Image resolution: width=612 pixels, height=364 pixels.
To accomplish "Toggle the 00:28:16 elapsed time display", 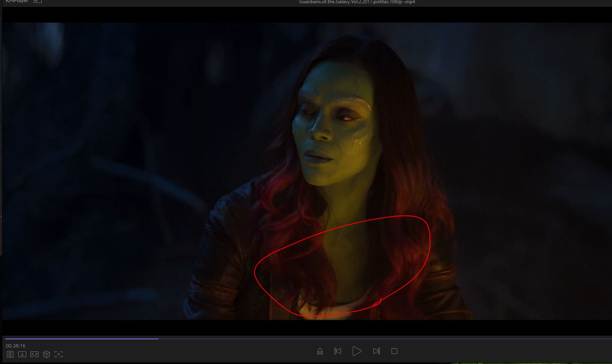I will [x=16, y=346].
